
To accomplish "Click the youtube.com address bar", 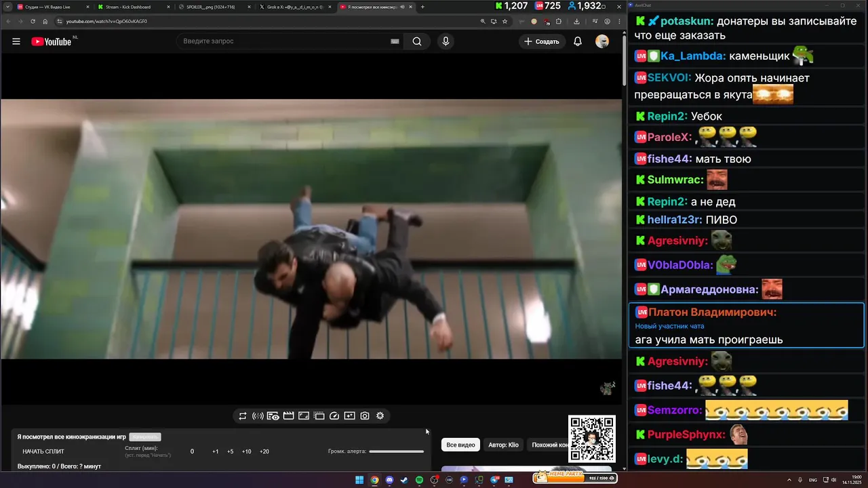I will click(x=271, y=21).
